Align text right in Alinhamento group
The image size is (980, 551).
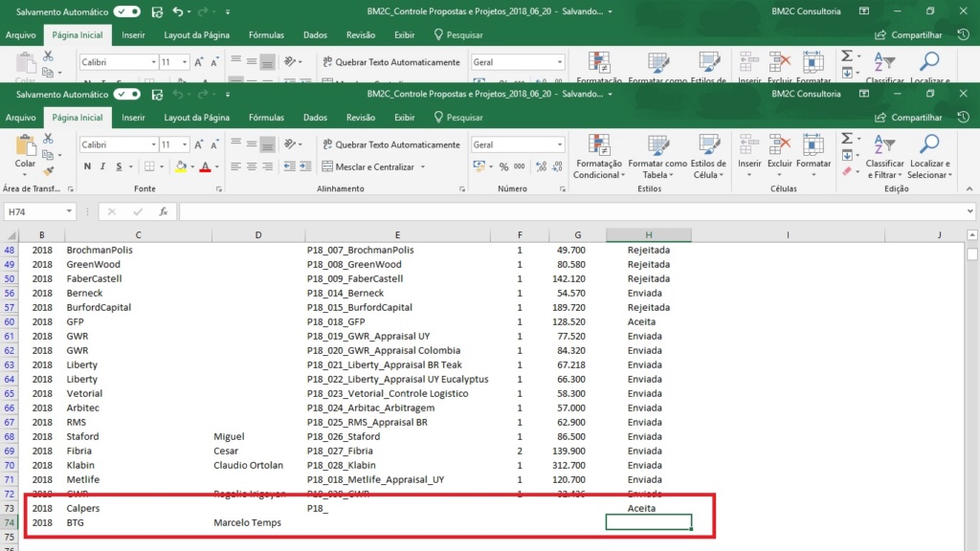pyautogui.click(x=267, y=166)
